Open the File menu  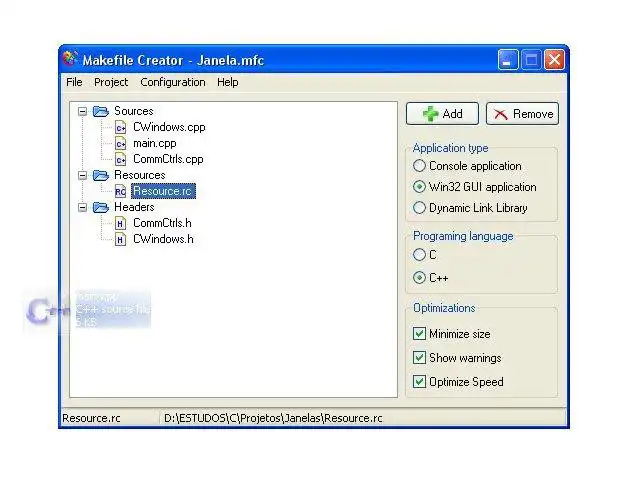[x=74, y=82]
